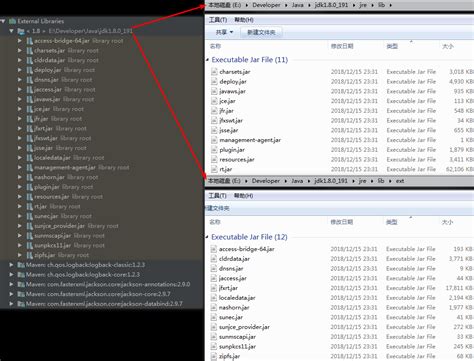Click sunec.jar file icon in ext folder
Screen dimensions: 474x361
(214, 317)
